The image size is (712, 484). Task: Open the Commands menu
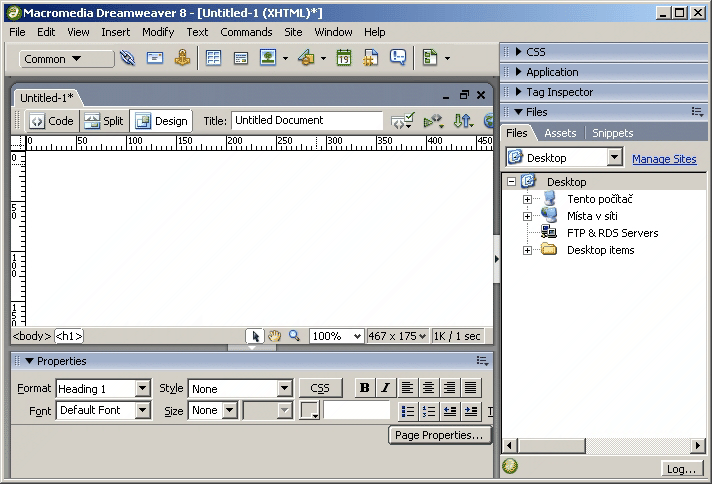pos(246,32)
